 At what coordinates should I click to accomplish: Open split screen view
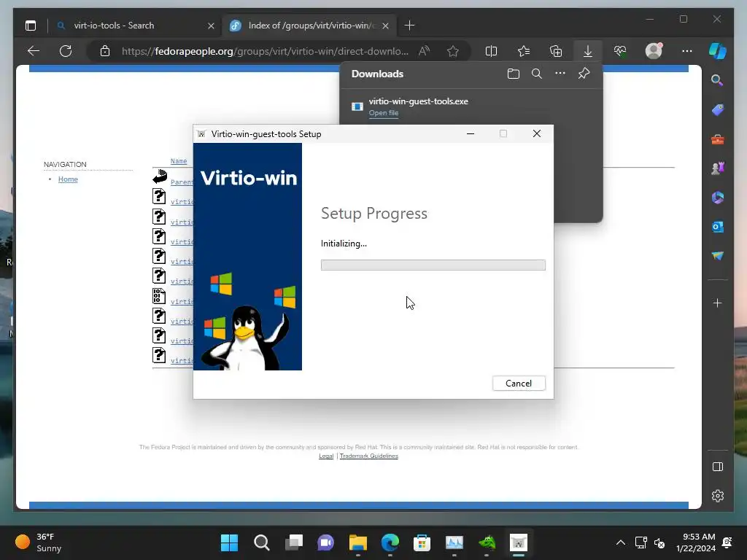(491, 51)
